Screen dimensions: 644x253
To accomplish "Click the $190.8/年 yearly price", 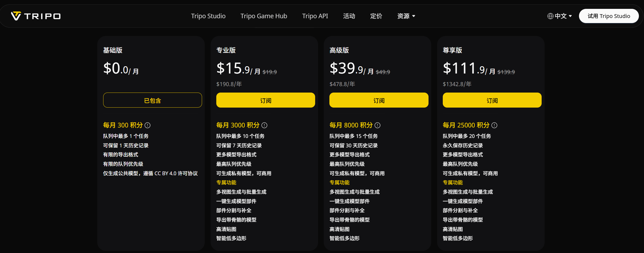I will 229,84.
